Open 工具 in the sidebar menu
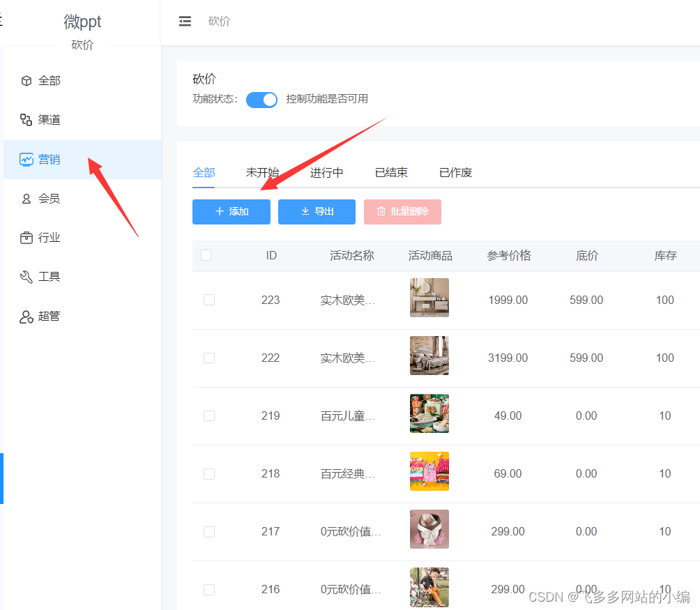700x610 pixels. 82,277
